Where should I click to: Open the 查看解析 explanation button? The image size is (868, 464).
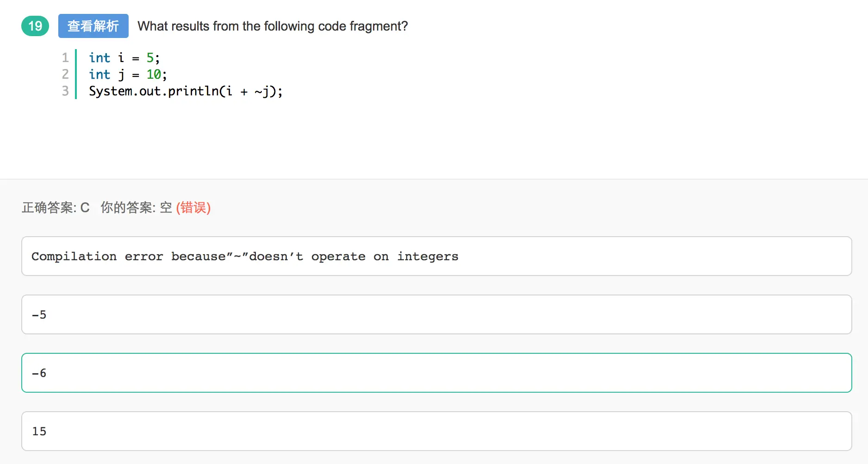tap(93, 26)
